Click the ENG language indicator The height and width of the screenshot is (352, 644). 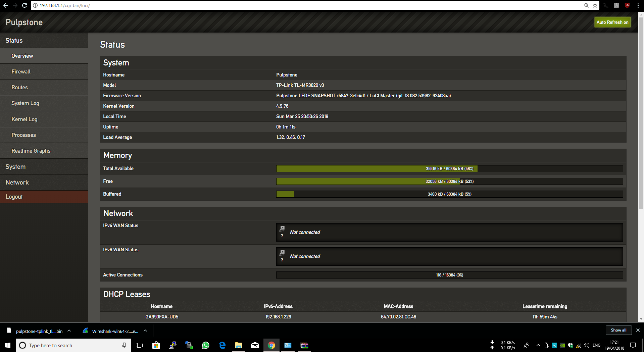pyautogui.click(x=596, y=345)
